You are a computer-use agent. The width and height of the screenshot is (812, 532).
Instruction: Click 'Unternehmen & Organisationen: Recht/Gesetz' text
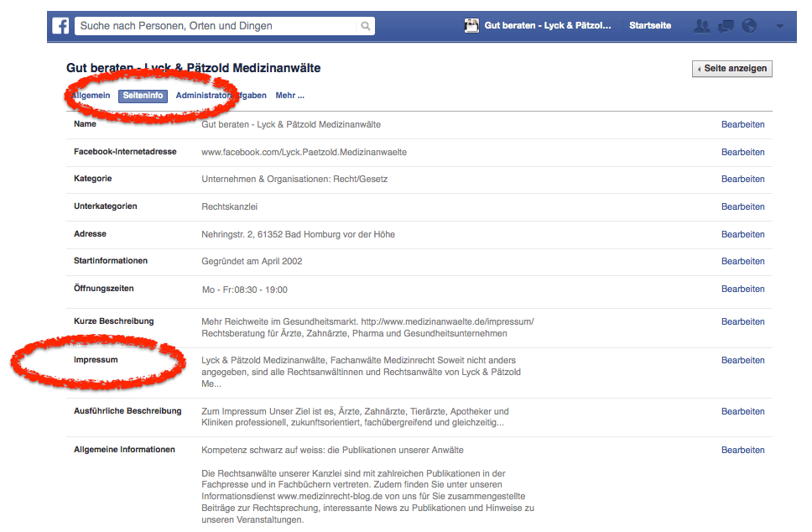click(294, 179)
